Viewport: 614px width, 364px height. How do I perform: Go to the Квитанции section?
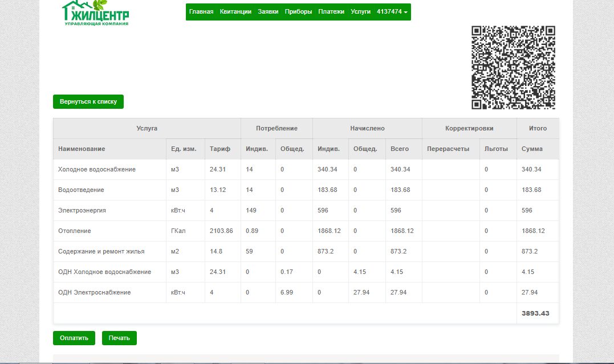235,12
